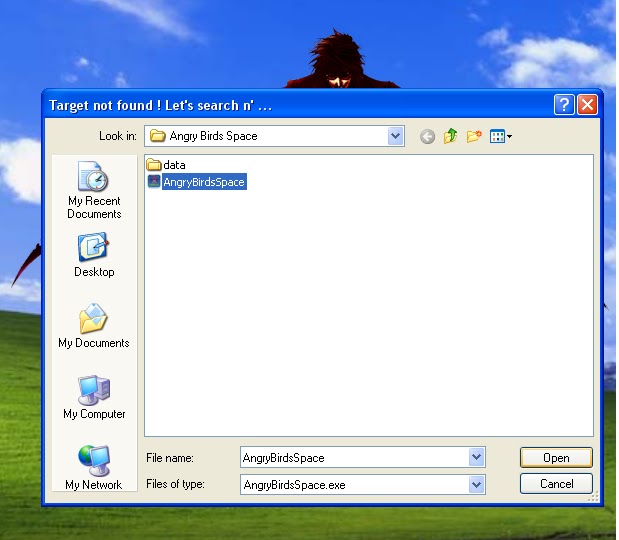The height and width of the screenshot is (540, 619).
Task: Go to Desktop in places bar
Action: click(x=94, y=255)
